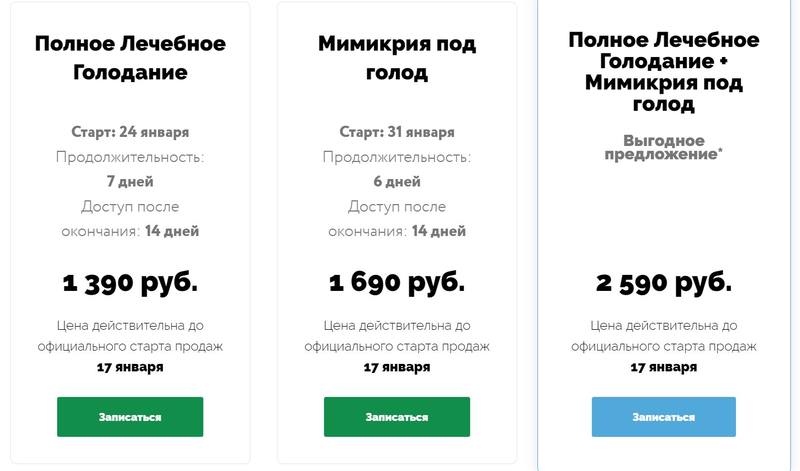The width and height of the screenshot is (800, 471).
Task: Click the Старт: 24 января line
Action: point(130,132)
